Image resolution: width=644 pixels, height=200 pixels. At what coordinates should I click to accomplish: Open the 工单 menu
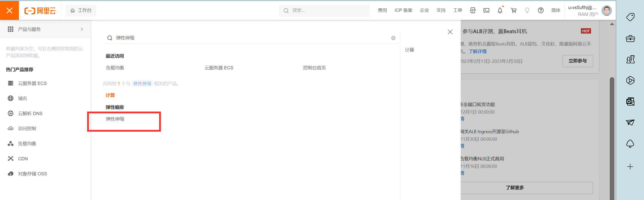(x=457, y=10)
